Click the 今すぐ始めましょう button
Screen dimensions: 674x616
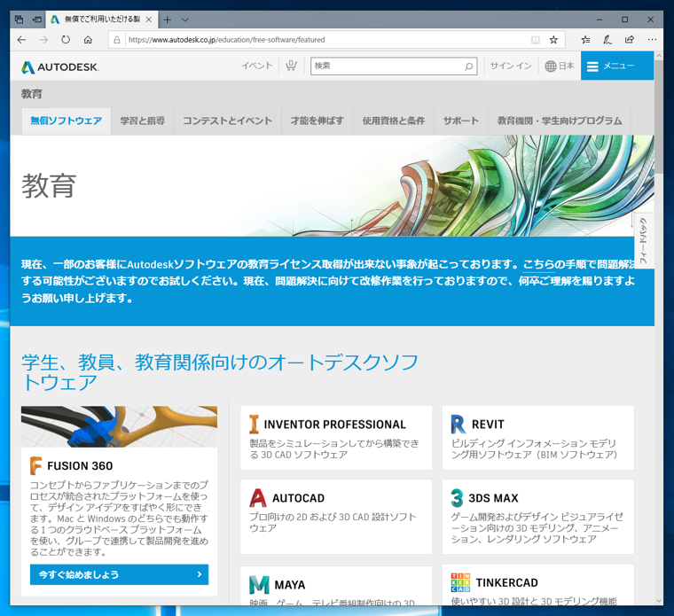pos(119,574)
